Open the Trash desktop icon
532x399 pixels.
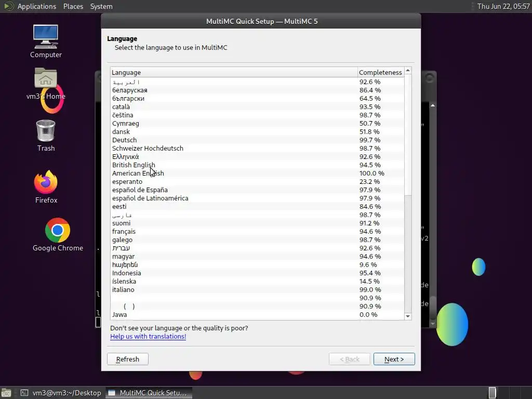pos(46,136)
